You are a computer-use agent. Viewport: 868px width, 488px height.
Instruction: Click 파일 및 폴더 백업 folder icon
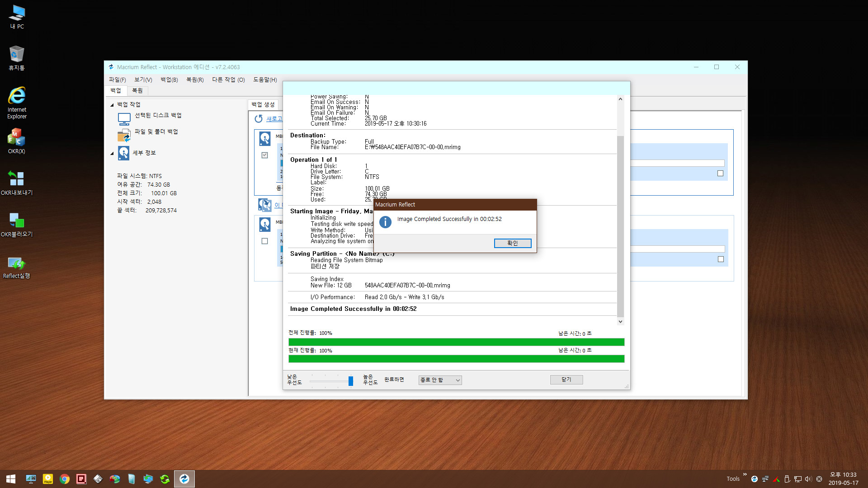tap(124, 135)
